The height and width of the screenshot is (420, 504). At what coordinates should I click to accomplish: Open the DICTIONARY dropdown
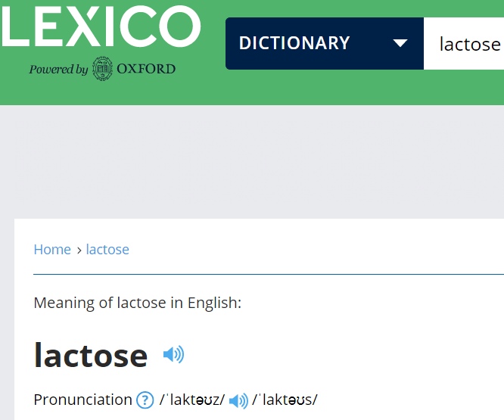click(x=325, y=43)
